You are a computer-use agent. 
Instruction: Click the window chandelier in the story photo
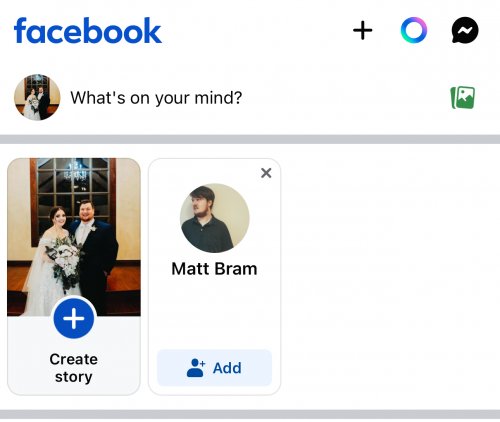tap(75, 171)
